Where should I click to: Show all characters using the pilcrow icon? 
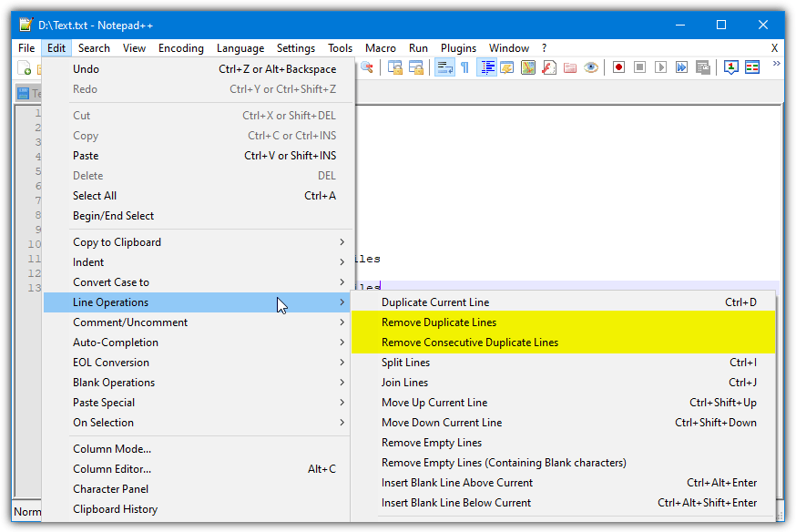pos(464,66)
